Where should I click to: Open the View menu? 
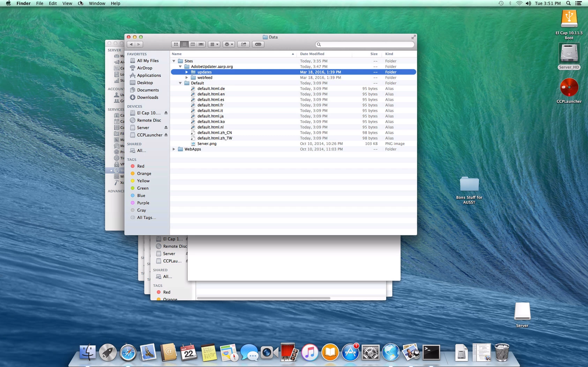[x=67, y=3]
